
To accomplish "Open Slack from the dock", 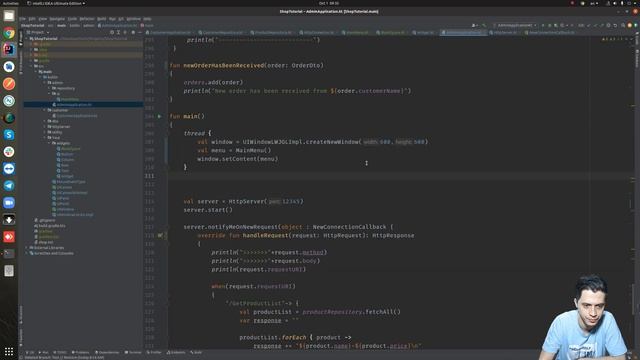I will [9, 152].
